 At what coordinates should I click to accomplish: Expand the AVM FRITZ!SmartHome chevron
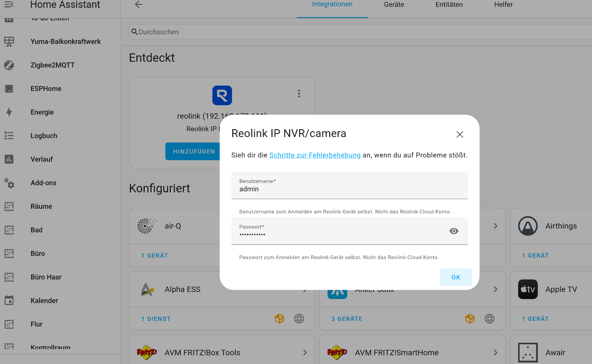pyautogui.click(x=495, y=353)
